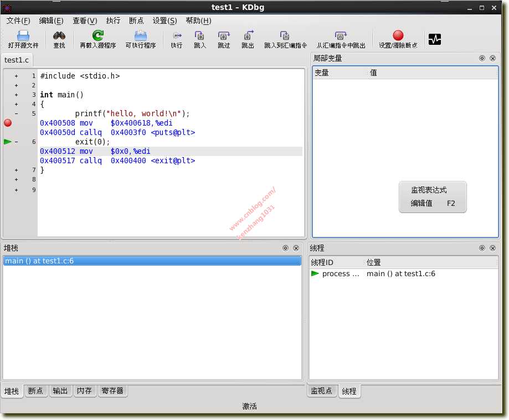Switch to the 监视点 tab
Screen dimensions: 509x420
coord(322,391)
